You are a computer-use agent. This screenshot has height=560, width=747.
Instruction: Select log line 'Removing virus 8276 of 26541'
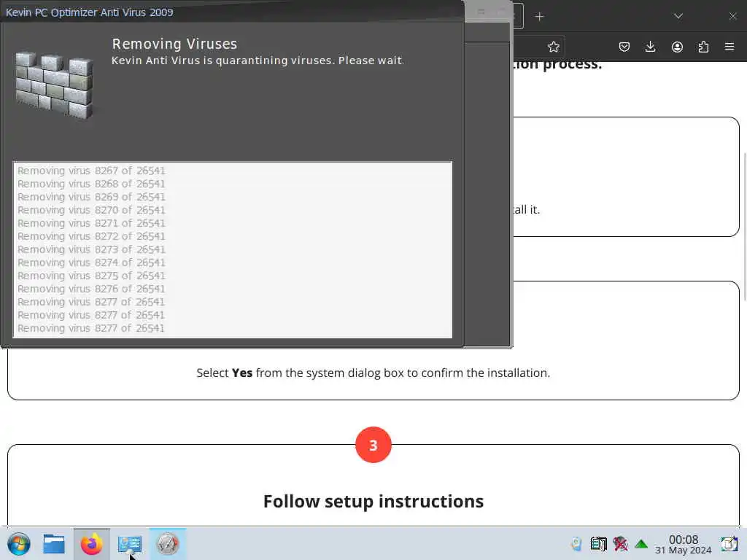tap(91, 289)
